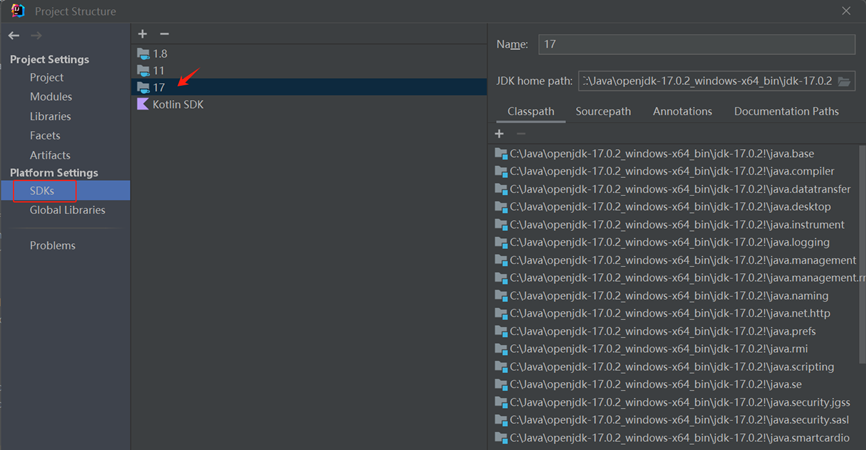Browse for JDK home path folder
The width and height of the screenshot is (866, 450).
844,81
